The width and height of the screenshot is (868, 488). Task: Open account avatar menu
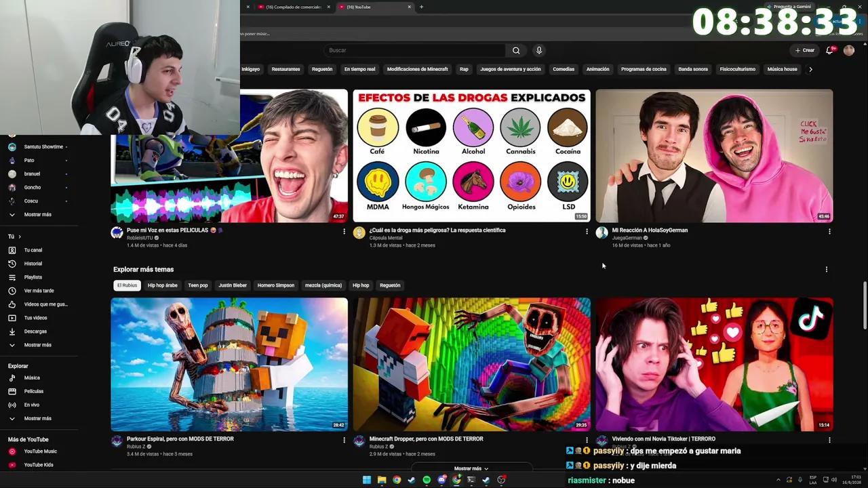coord(849,50)
